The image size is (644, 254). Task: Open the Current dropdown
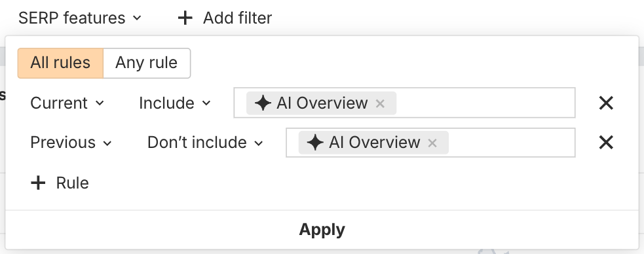point(67,103)
